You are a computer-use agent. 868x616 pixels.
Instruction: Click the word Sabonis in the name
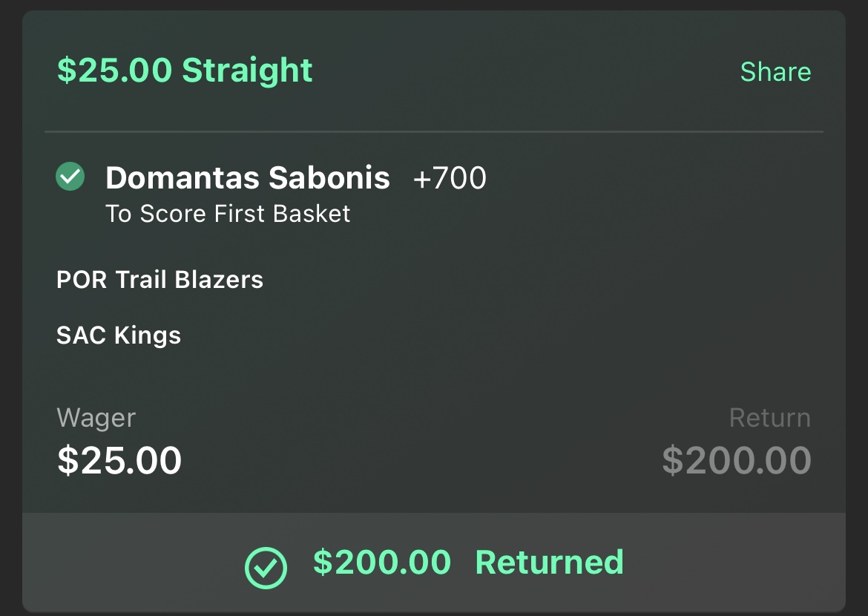point(329,178)
